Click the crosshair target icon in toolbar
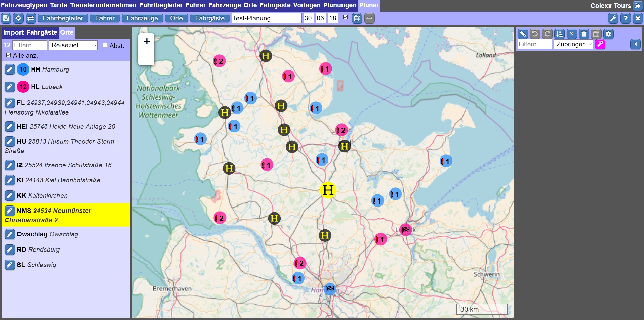The height and width of the screenshot is (320, 644). pyautogui.click(x=18, y=18)
